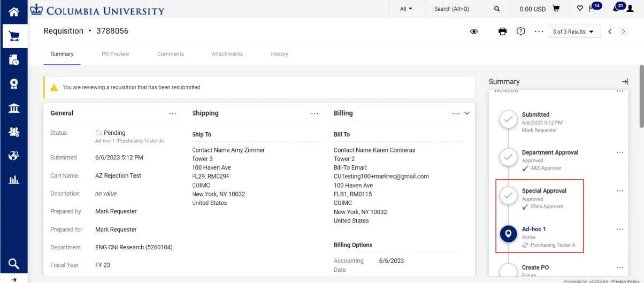Open the Orders document-clock sidebar icon
Image resolution: width=644 pixels, height=283 pixels.
coord(14,60)
